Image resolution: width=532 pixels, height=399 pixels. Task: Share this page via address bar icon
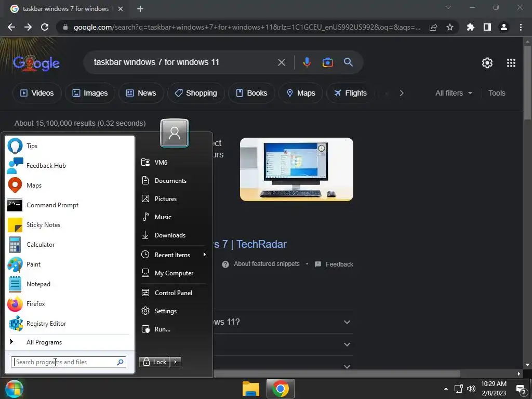[x=433, y=27]
